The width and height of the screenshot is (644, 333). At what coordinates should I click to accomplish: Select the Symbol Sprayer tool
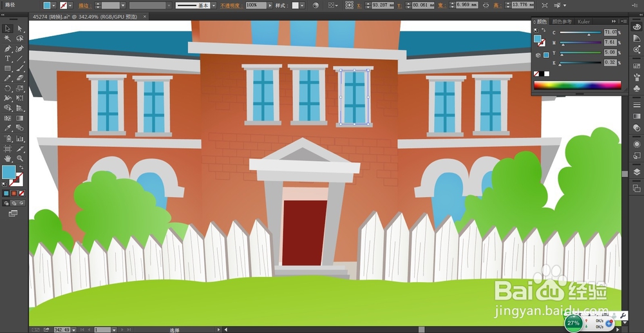click(7, 138)
